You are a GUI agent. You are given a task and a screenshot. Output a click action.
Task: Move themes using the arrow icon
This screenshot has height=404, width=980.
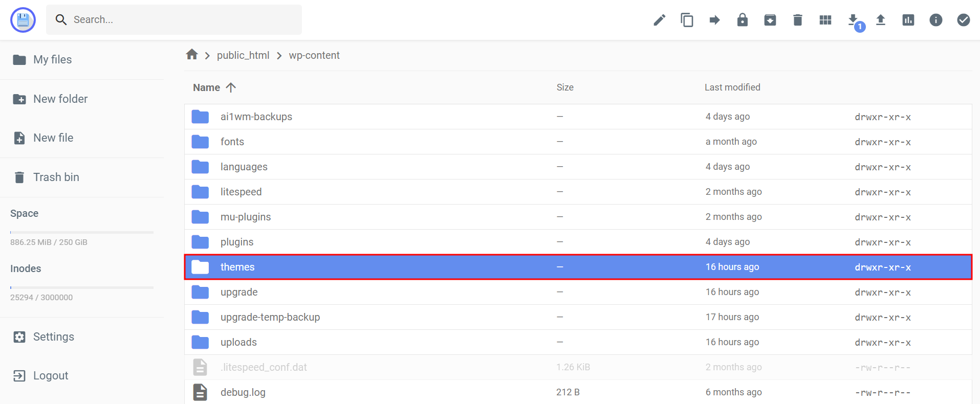(x=714, y=19)
